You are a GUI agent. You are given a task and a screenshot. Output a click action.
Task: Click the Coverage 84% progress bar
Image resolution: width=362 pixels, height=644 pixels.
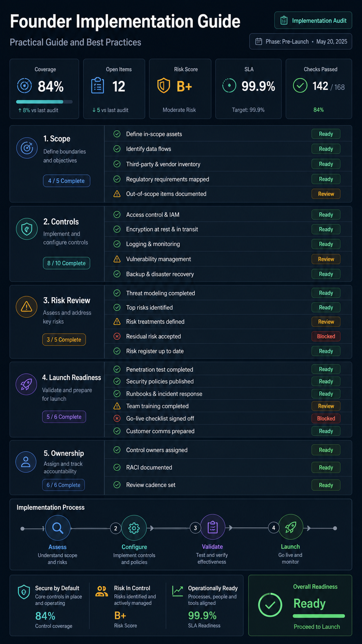44,102
